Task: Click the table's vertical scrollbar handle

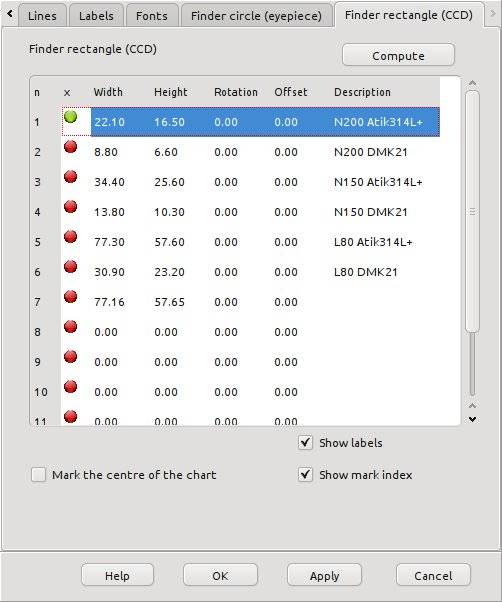Action: (x=472, y=212)
